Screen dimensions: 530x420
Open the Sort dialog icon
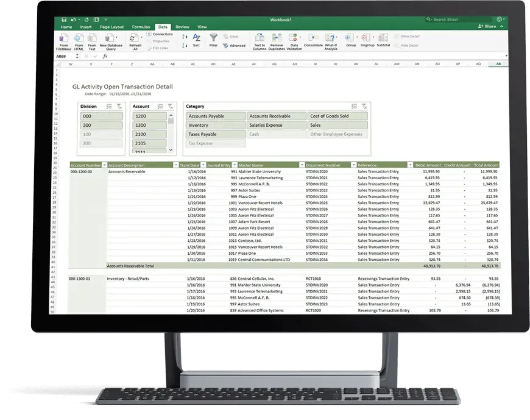[x=196, y=38]
